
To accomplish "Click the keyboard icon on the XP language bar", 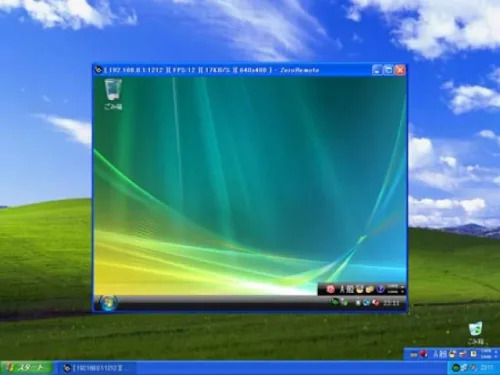I will [x=414, y=355].
